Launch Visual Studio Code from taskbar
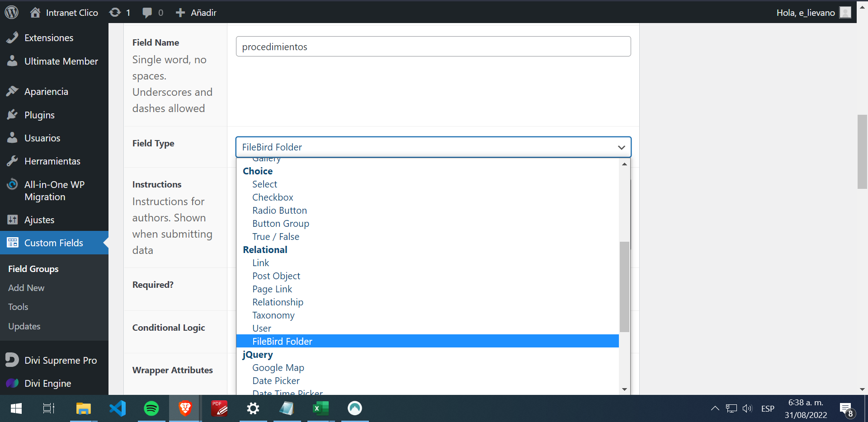The width and height of the screenshot is (868, 422). pos(118,408)
